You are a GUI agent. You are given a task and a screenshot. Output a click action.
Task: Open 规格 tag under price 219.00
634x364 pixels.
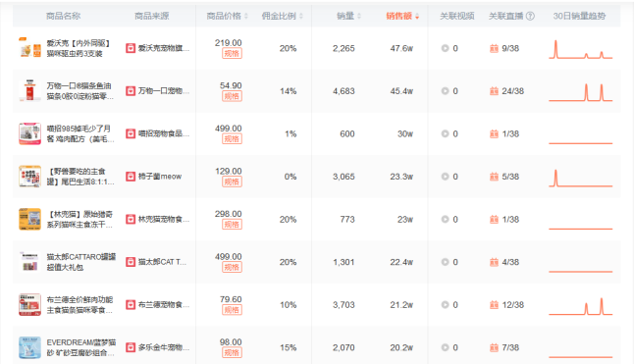pyautogui.click(x=232, y=53)
